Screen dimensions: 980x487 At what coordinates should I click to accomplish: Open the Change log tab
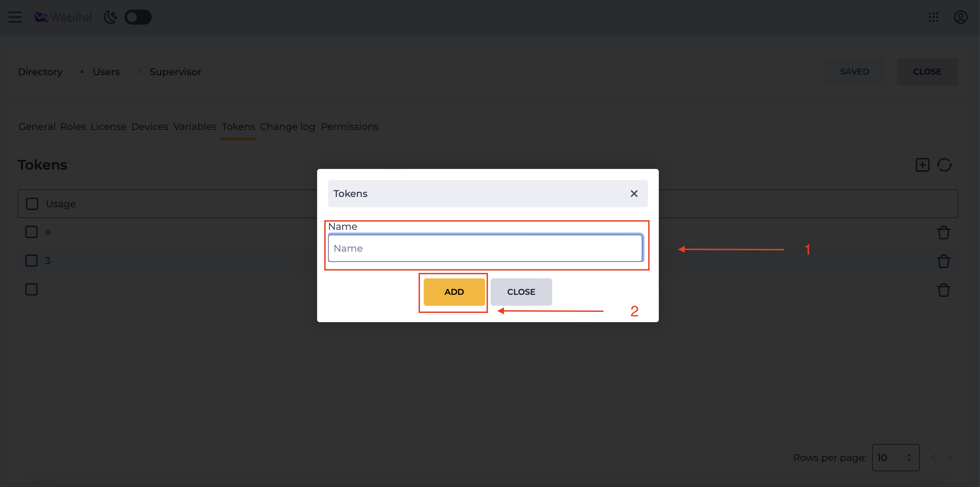coord(288,127)
